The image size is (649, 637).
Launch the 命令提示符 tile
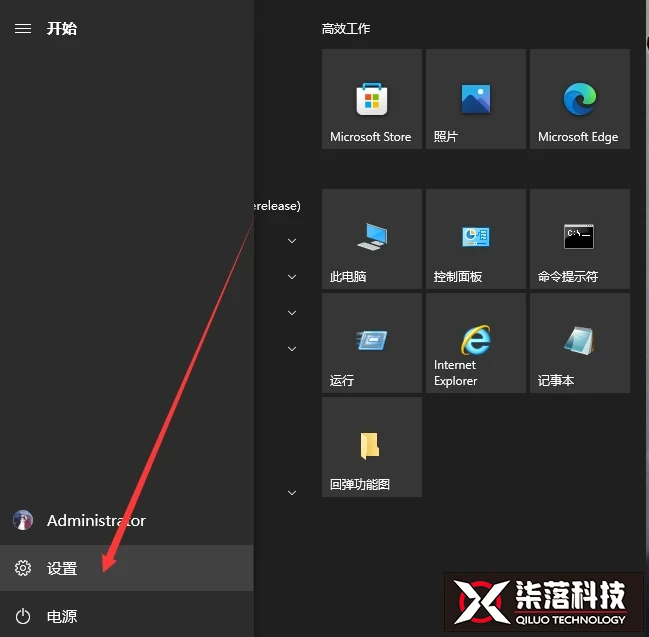pyautogui.click(x=579, y=239)
